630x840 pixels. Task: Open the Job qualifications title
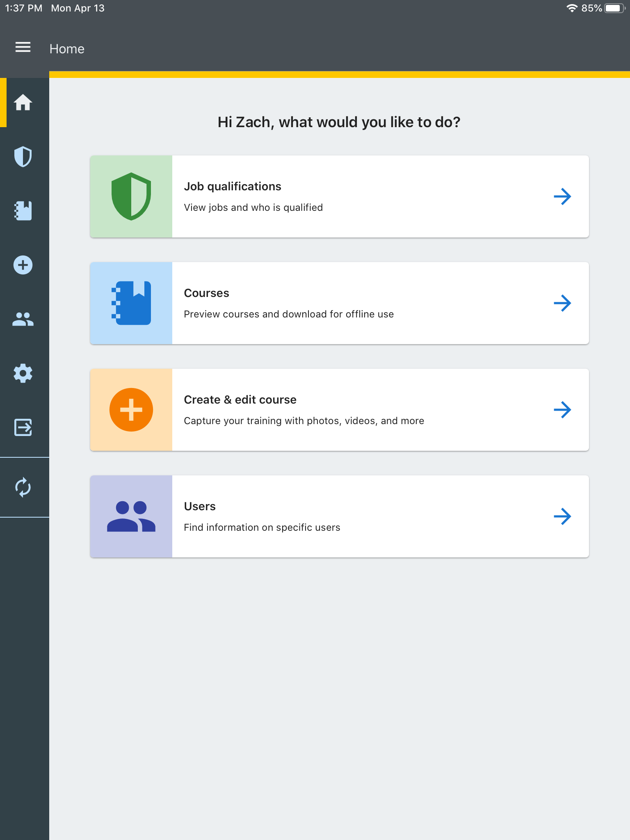[233, 187]
